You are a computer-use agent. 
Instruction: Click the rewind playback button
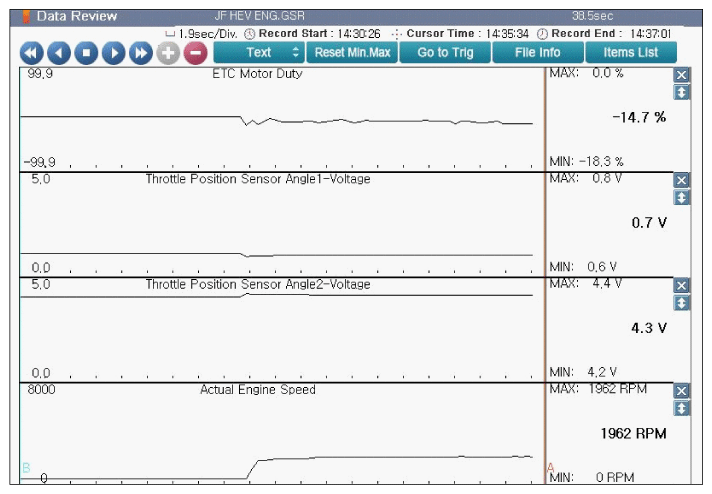(x=33, y=52)
